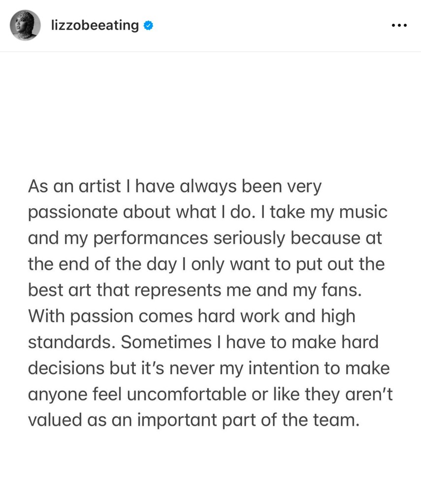Open the three-dot more options menu
Viewport: 421px width, 504px height.
click(399, 26)
